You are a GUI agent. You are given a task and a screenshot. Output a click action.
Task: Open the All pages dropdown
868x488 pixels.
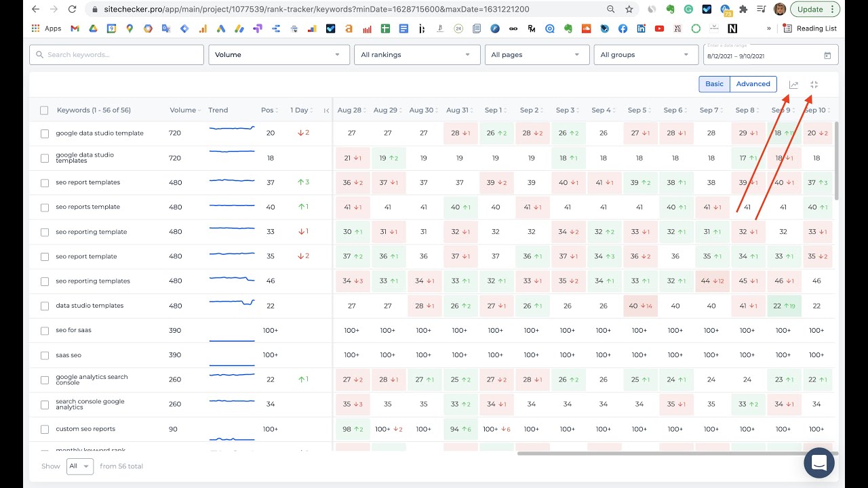tap(536, 55)
